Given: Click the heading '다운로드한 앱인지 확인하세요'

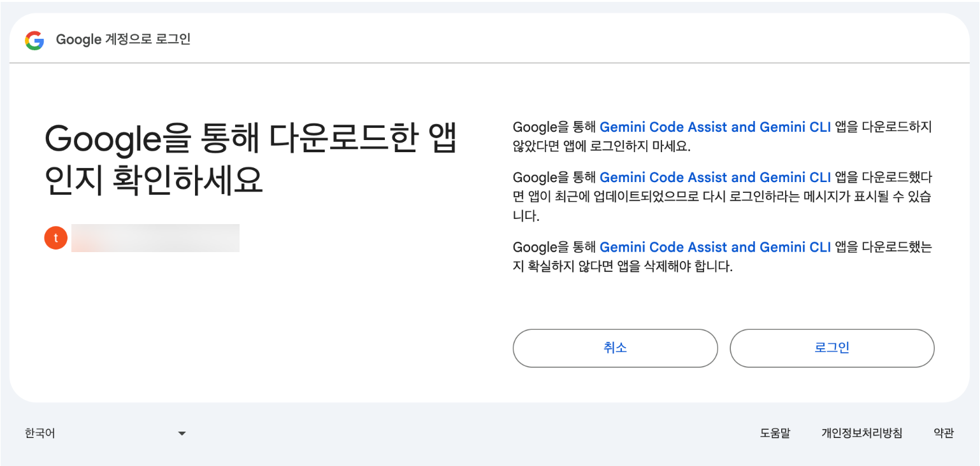Looking at the screenshot, I should [251, 160].
